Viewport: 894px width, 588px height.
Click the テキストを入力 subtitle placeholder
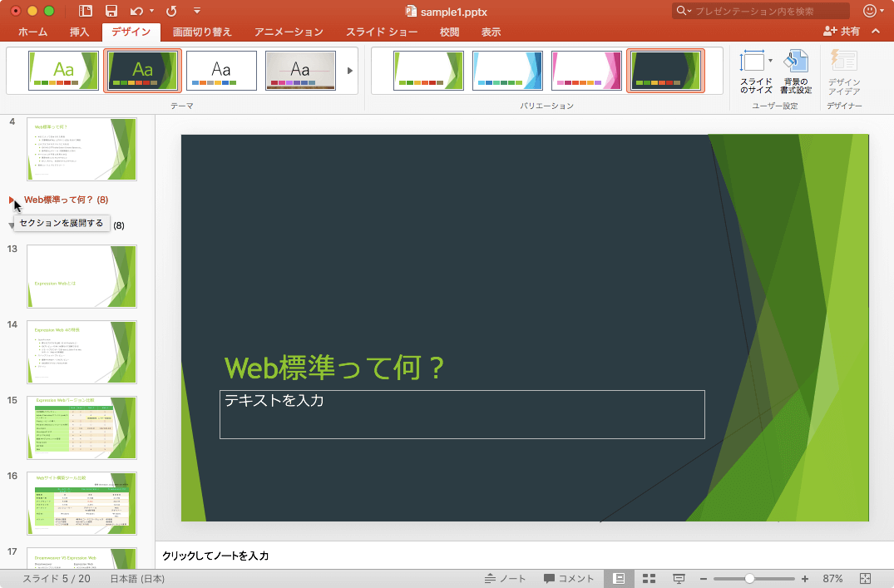[462, 415]
